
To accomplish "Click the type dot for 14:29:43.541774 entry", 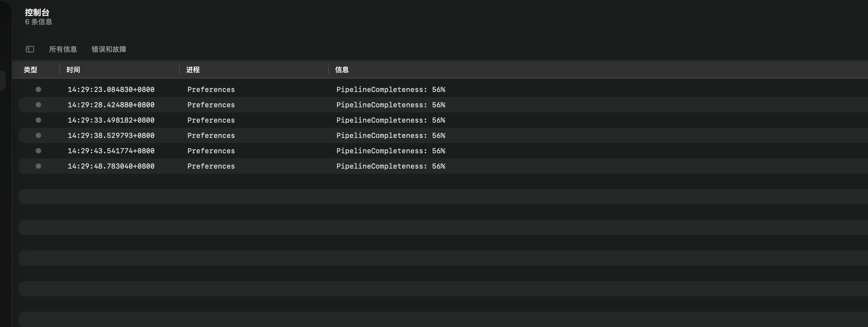I will pyautogui.click(x=38, y=151).
